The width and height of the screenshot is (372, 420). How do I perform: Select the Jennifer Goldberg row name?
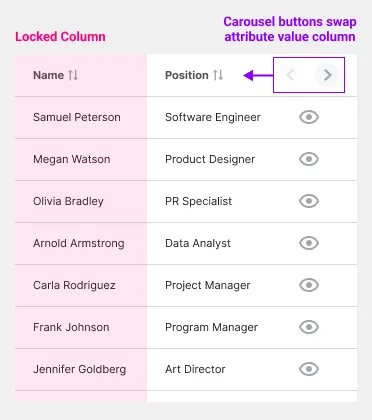click(79, 369)
